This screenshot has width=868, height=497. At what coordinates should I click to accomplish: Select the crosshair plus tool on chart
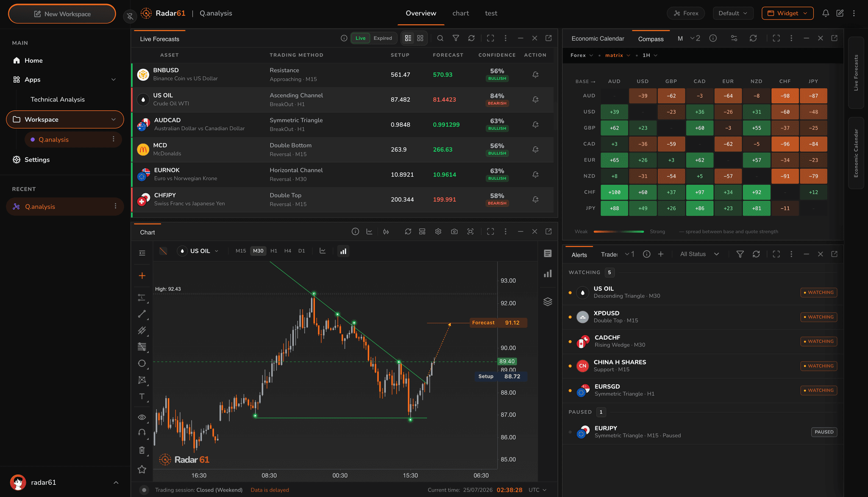[142, 276]
